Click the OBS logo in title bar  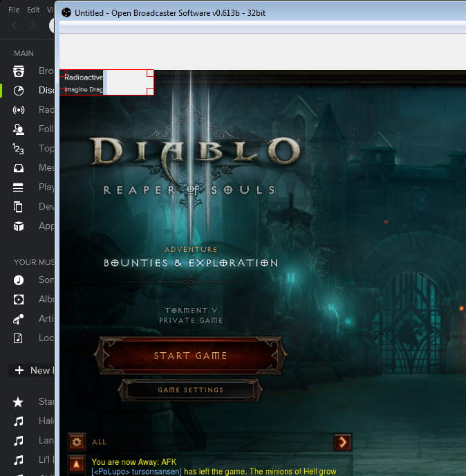pos(66,12)
